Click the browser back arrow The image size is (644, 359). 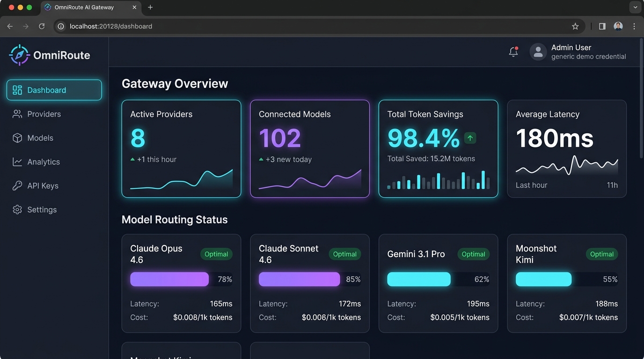point(10,26)
